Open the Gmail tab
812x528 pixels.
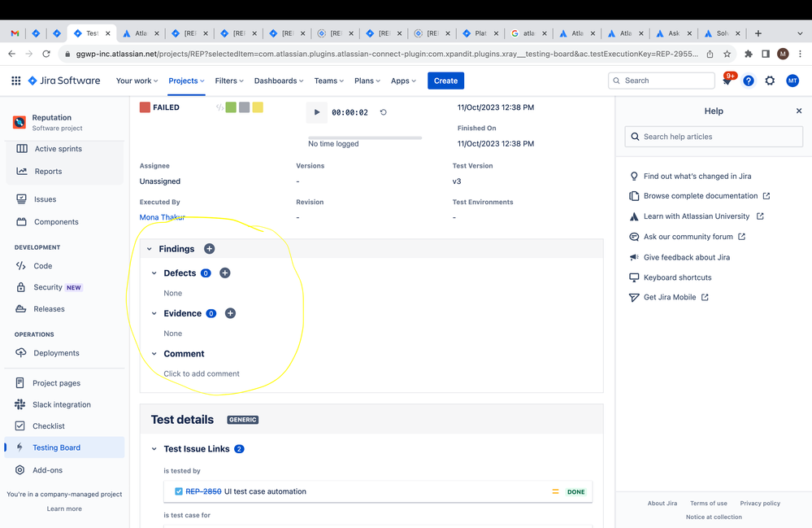click(x=15, y=33)
